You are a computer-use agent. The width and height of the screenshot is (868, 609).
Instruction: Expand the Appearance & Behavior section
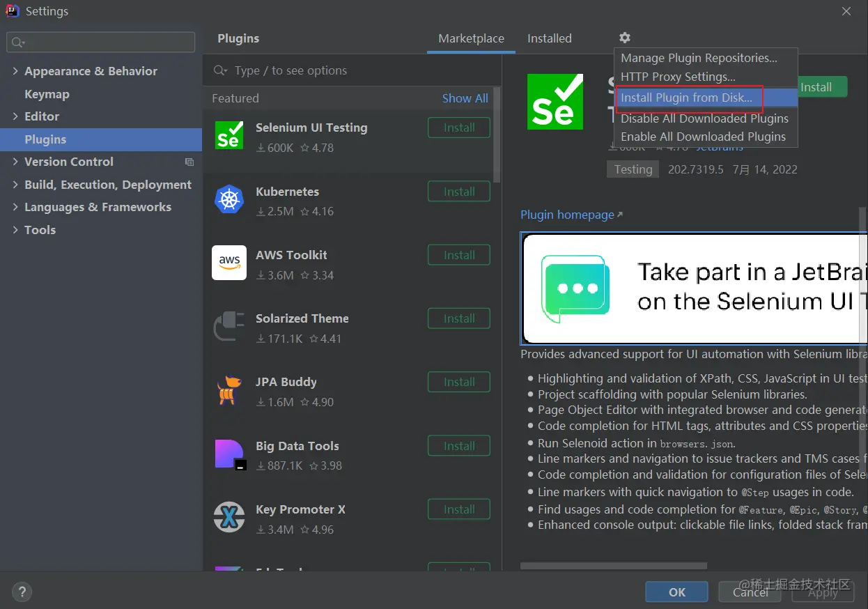[x=15, y=72]
